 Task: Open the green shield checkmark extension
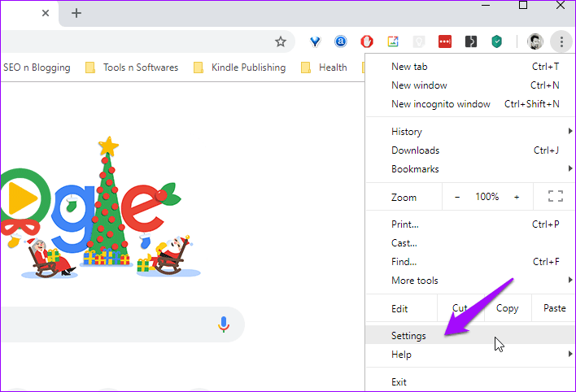coord(496,41)
